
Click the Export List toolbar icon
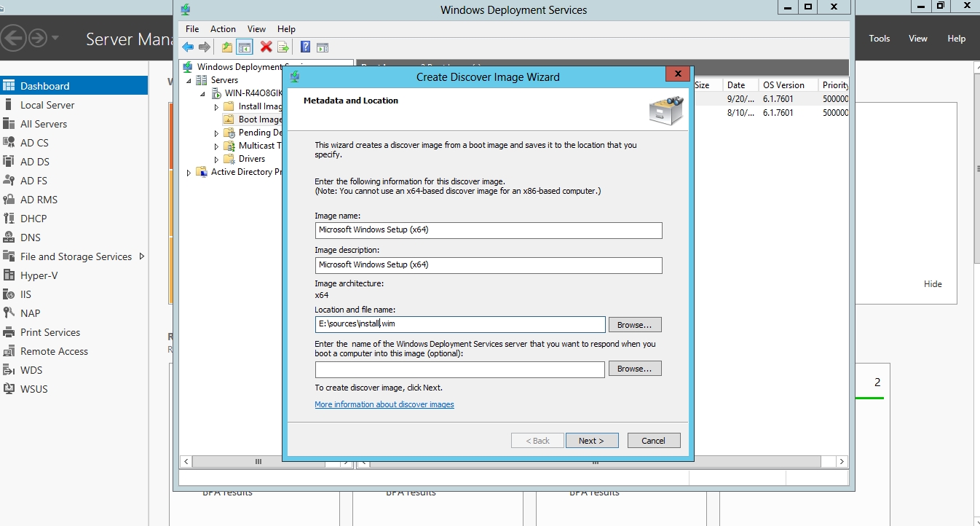[283, 47]
